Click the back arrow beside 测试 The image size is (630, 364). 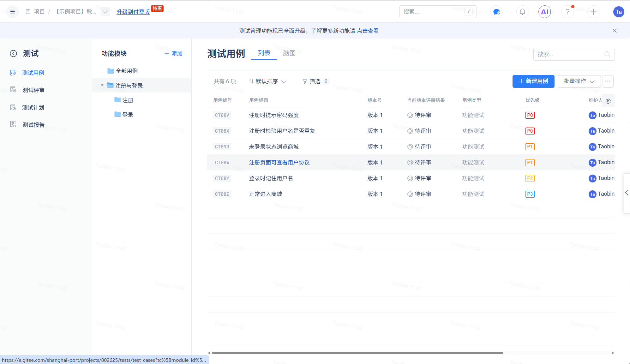point(13,54)
